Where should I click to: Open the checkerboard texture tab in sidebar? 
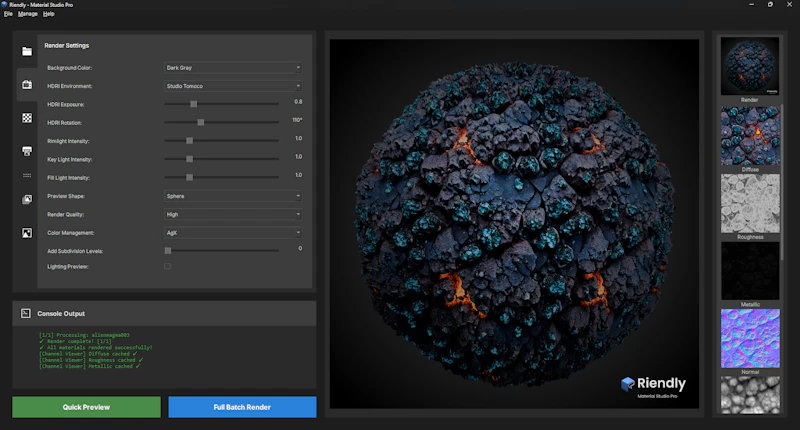(27, 118)
